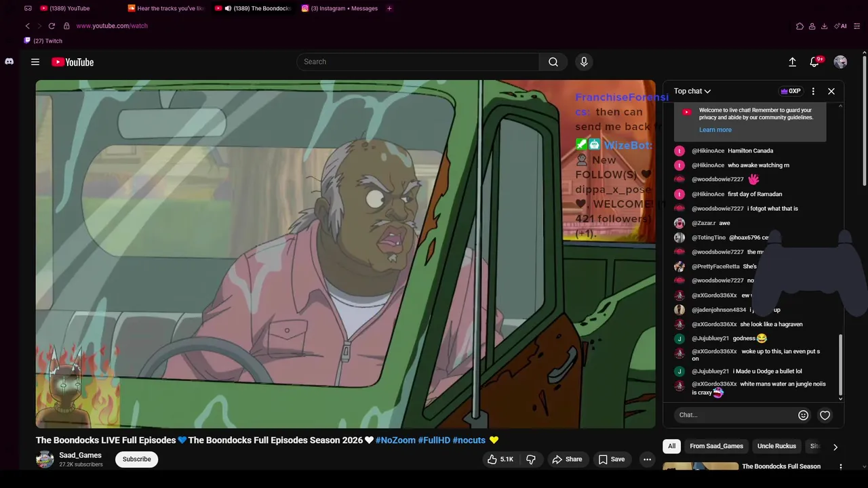
Task: Go forward with the browser forward arrow
Action: (x=39, y=26)
